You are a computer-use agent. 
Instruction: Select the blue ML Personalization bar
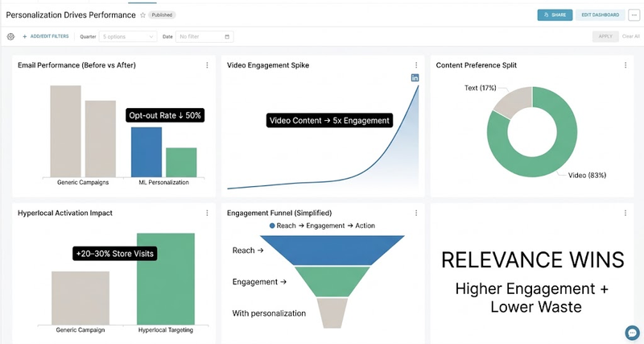[147, 152]
